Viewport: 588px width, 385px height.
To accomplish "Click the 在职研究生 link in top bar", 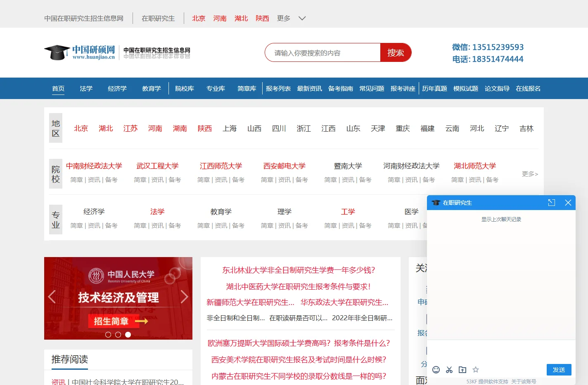I will [158, 18].
